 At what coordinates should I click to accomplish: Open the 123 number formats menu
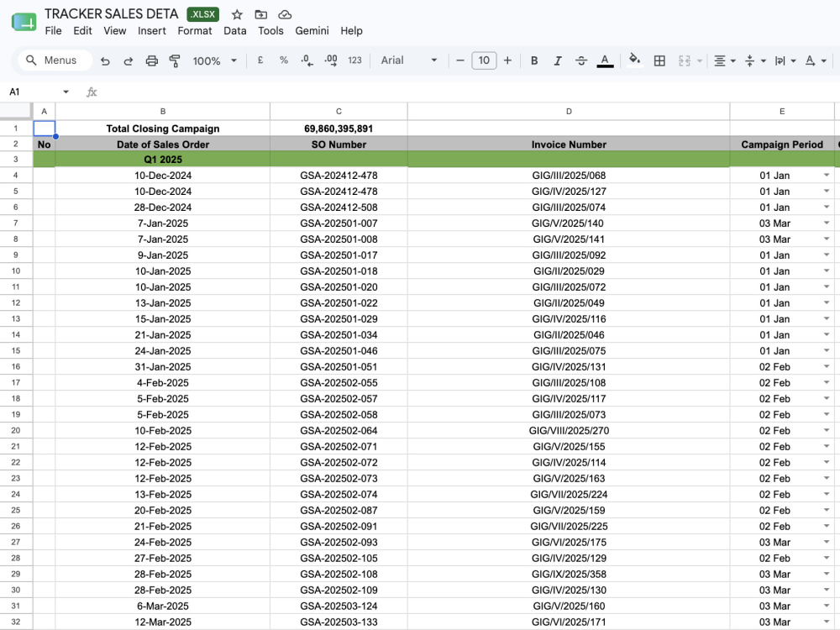tap(354, 60)
